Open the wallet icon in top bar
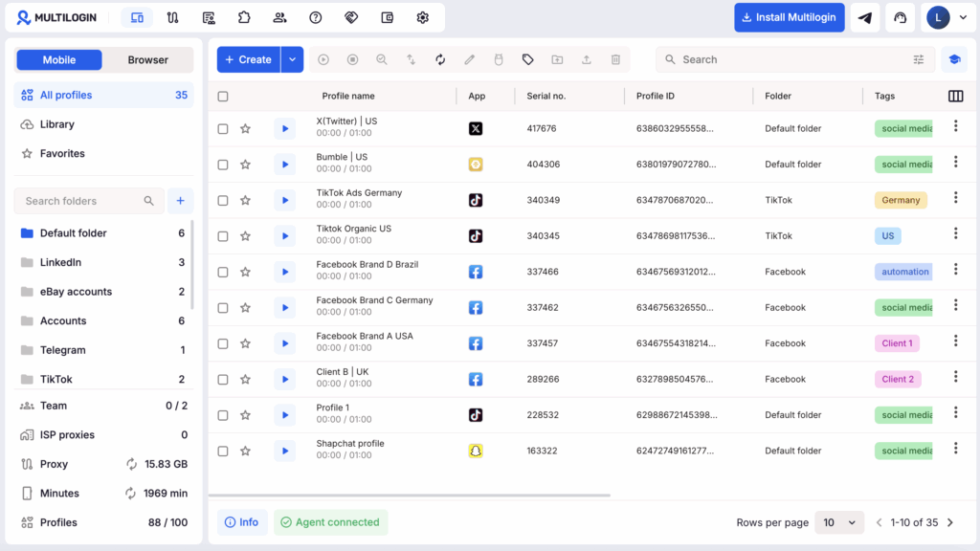The height and width of the screenshot is (551, 980). click(x=388, y=17)
